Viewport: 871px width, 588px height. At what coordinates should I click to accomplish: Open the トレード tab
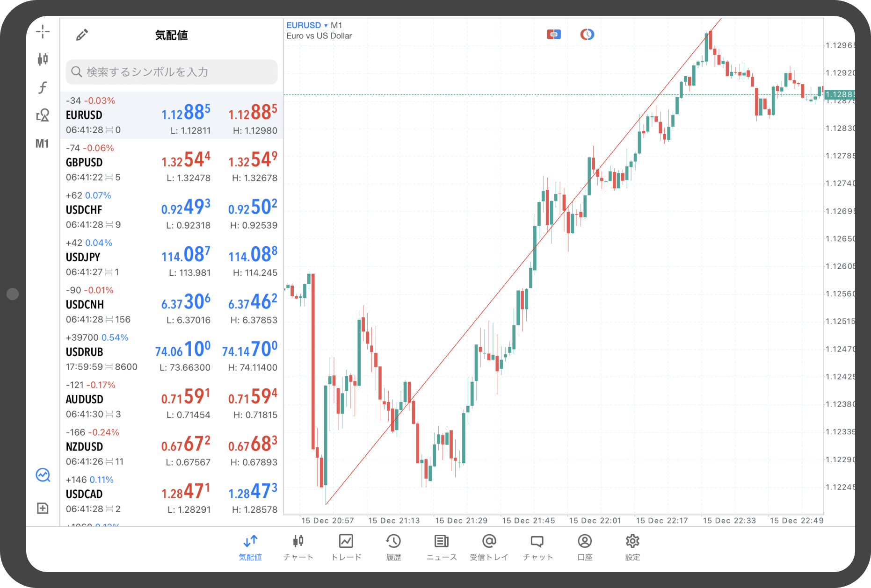pyautogui.click(x=346, y=547)
